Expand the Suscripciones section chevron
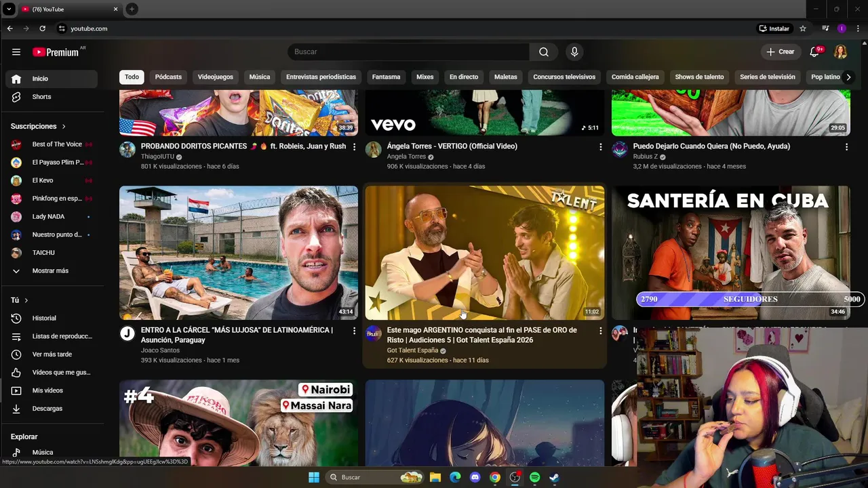 point(64,127)
